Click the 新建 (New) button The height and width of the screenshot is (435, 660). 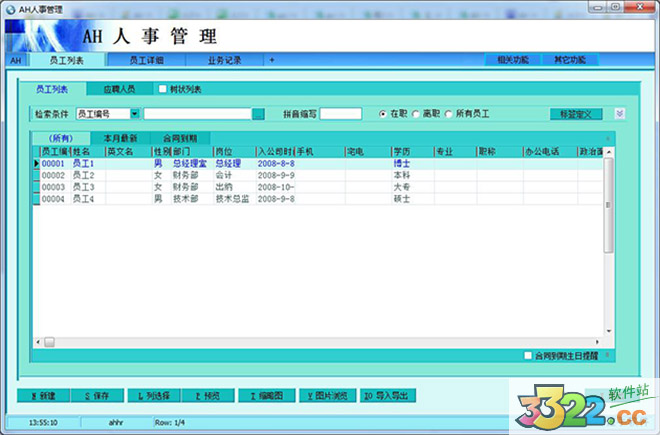[x=44, y=396]
